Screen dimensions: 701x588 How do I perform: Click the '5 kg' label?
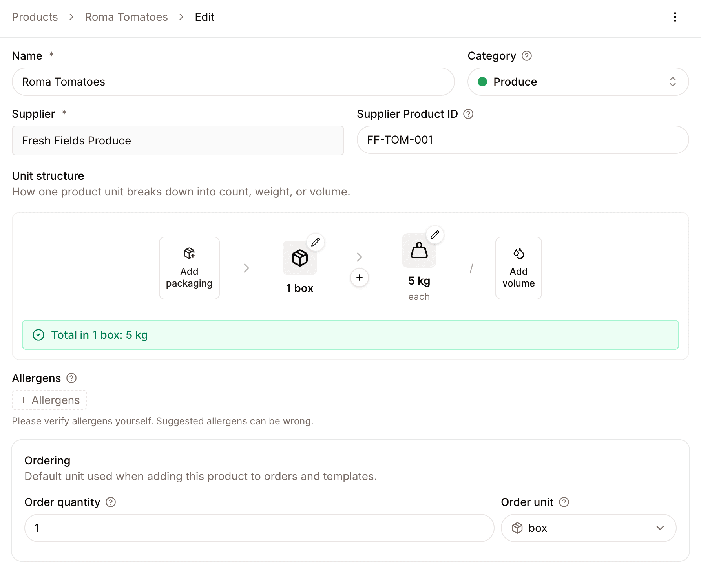point(419,281)
